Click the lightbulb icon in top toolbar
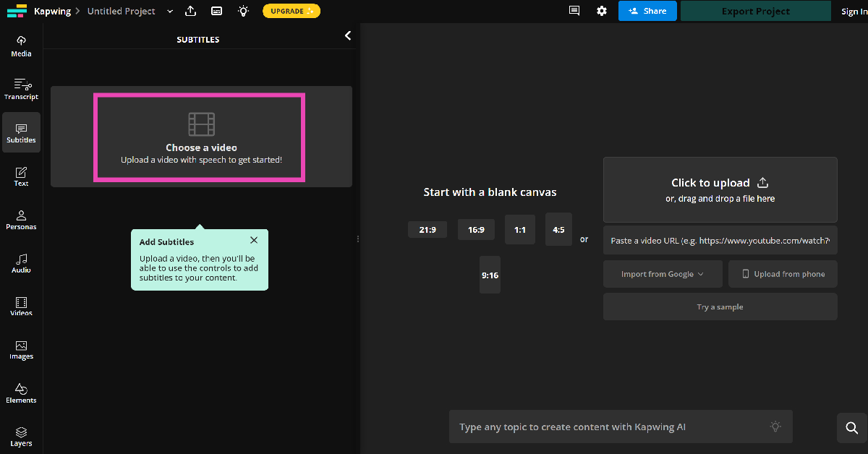 243,11
